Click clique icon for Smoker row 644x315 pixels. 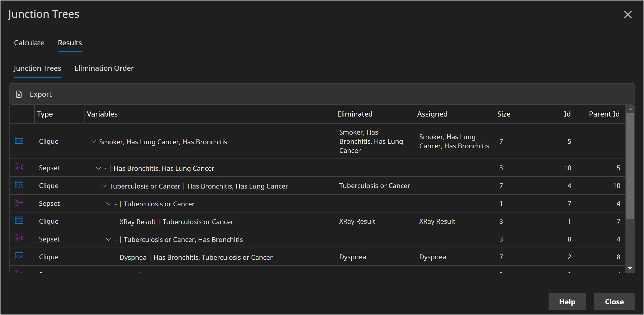click(19, 140)
